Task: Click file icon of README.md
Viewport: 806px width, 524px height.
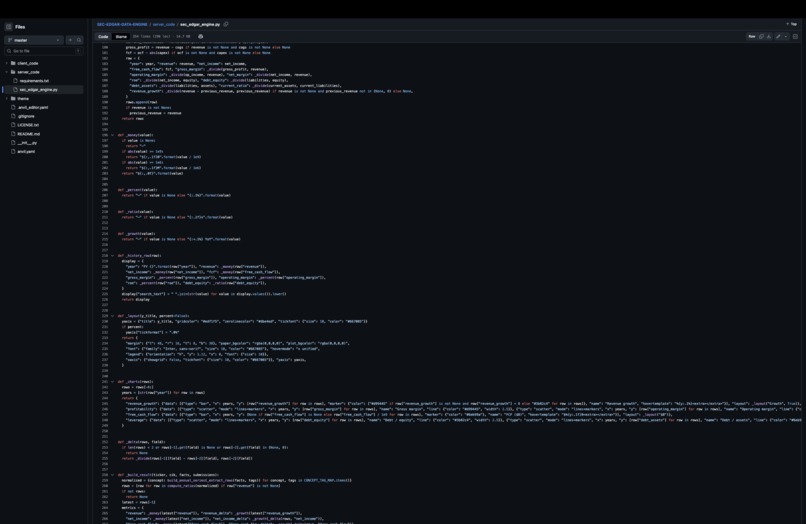Action: [13, 134]
